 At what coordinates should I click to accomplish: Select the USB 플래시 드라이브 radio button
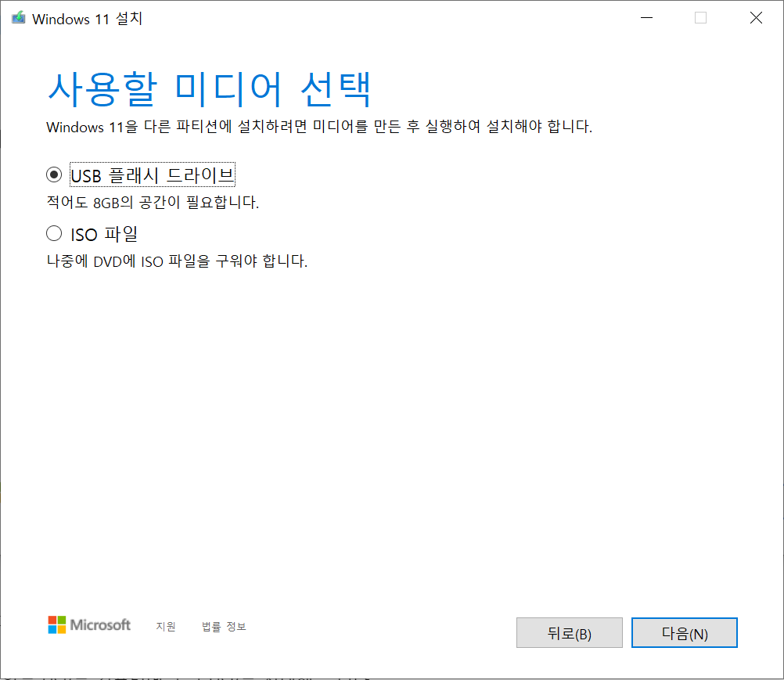point(54,175)
